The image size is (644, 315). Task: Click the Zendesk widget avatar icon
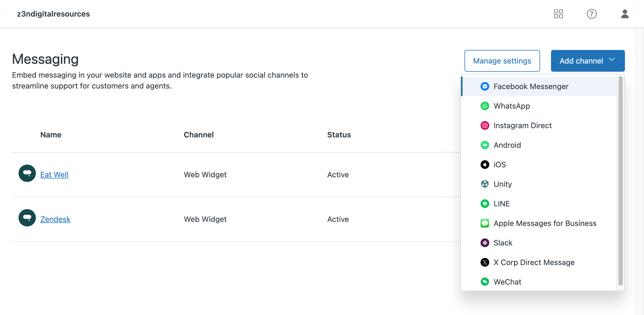coord(27,218)
